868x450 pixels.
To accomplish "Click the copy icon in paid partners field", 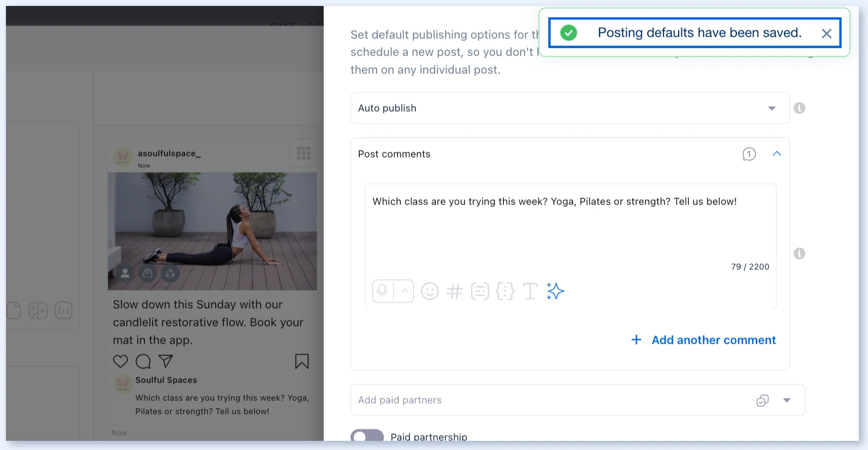I will click(762, 400).
